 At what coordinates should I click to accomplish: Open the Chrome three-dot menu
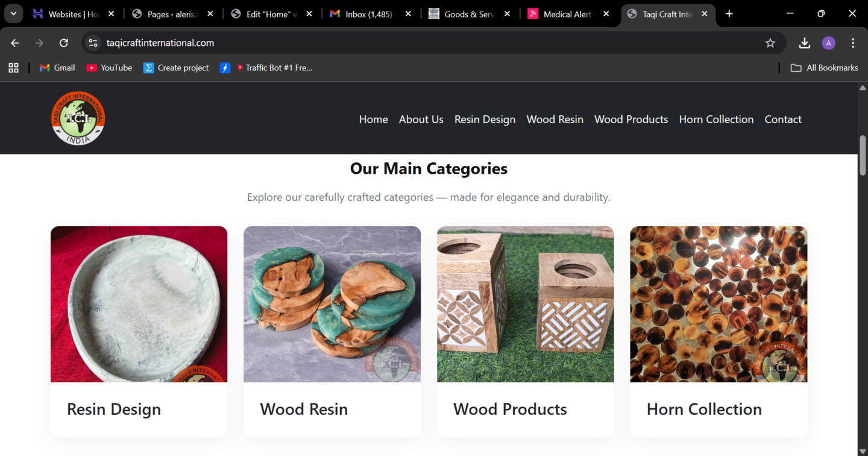click(852, 43)
